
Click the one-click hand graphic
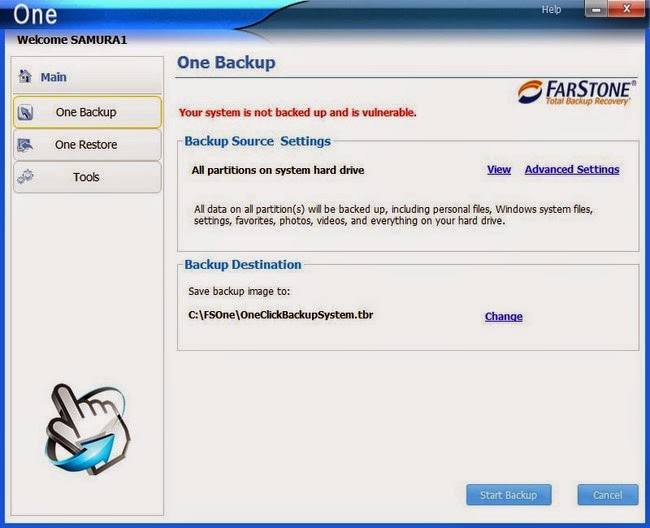[86, 429]
